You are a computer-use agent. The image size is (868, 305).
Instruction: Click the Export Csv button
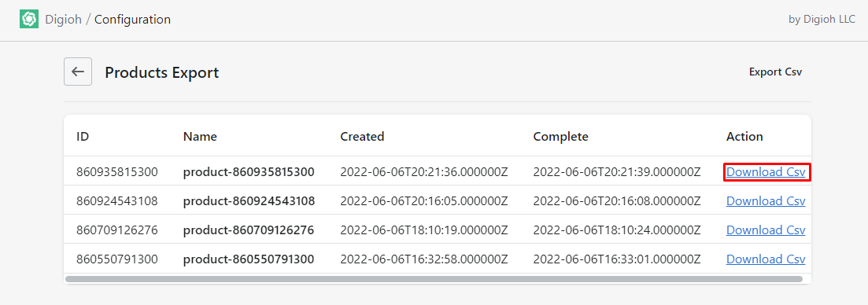pyautogui.click(x=775, y=72)
